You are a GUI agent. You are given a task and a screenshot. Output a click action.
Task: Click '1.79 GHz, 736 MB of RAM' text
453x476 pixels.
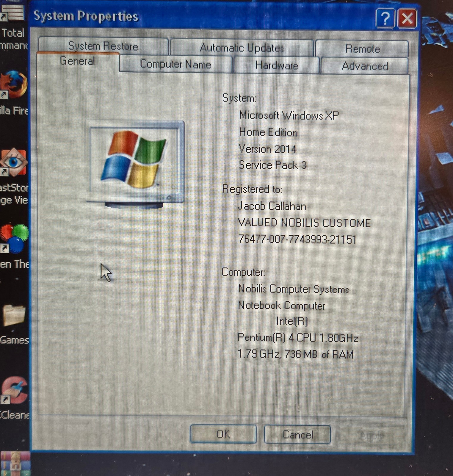click(295, 354)
